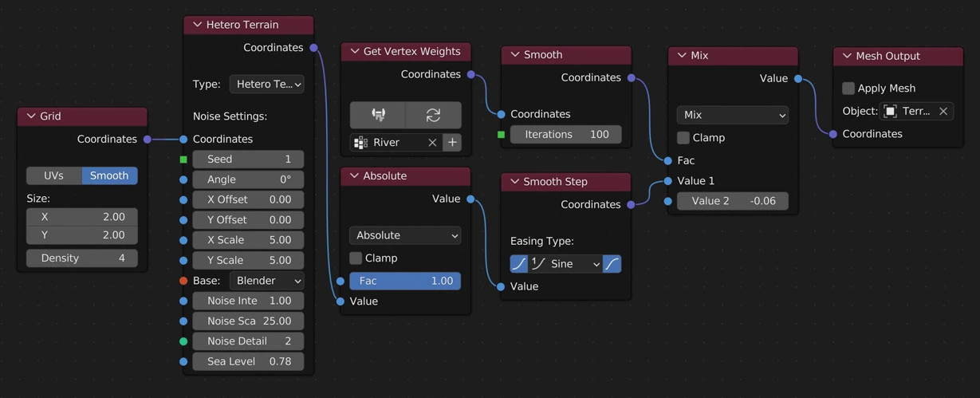Remove the Terr... object in Mesh Output
This screenshot has height=398, width=980.
[943, 112]
